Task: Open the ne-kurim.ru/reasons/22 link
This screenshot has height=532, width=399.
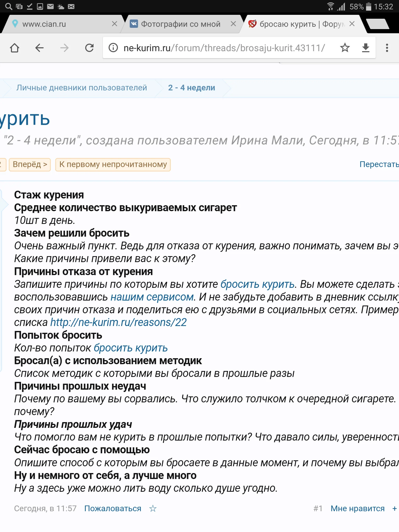Action: pos(118,322)
